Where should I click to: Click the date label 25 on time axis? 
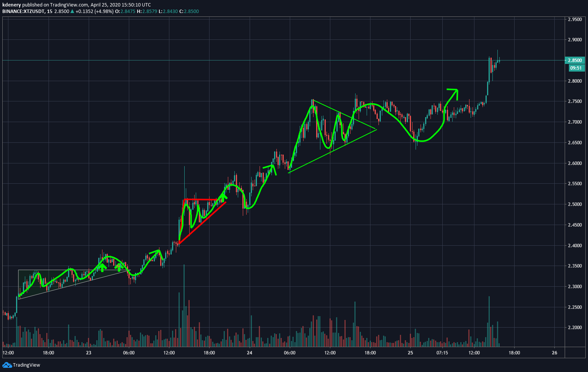[410, 353]
